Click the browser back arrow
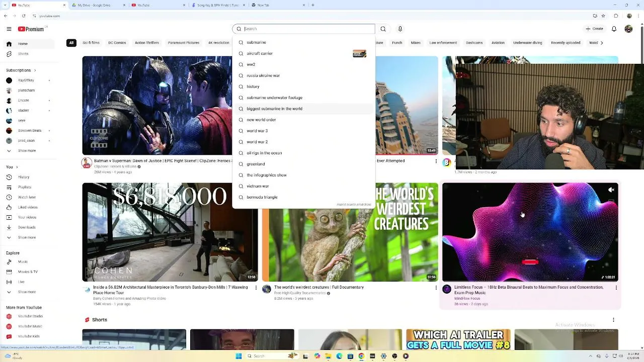The width and height of the screenshot is (644, 362). [x=6, y=16]
